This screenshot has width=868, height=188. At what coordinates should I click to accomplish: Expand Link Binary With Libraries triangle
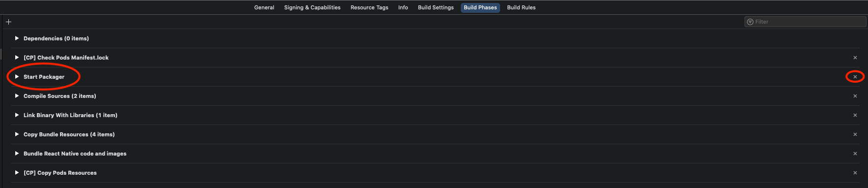pyautogui.click(x=17, y=115)
